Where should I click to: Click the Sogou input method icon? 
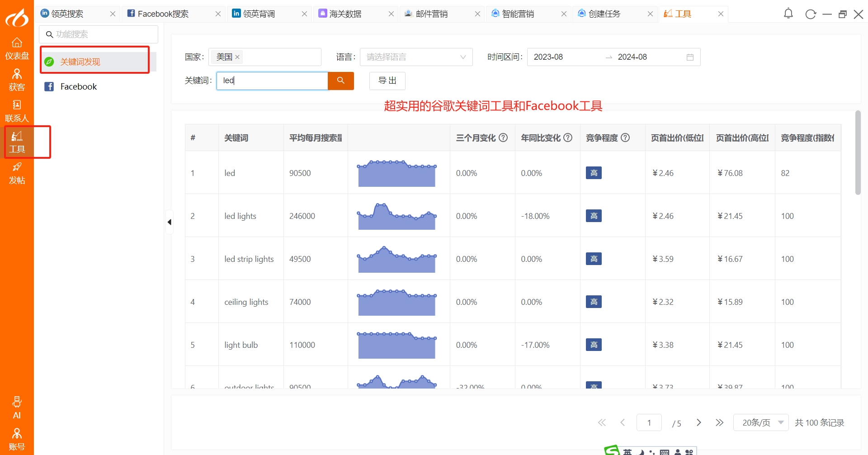[612, 450]
